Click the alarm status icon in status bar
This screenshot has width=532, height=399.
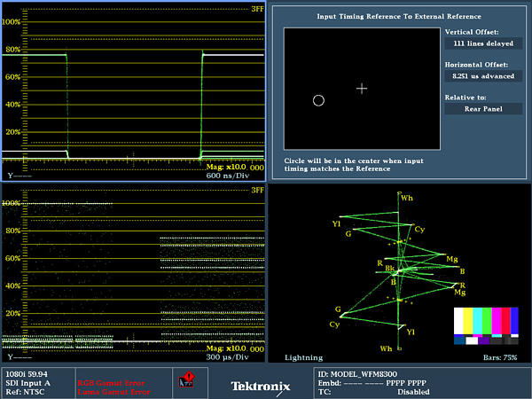(x=187, y=379)
